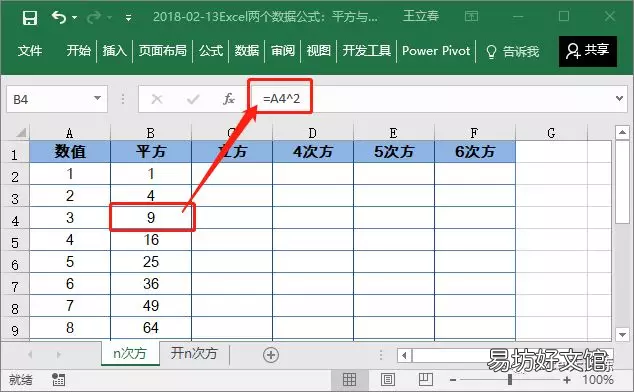Image resolution: width=634 pixels, height=392 pixels.
Task: Confirm formula entry with checkmark
Action: 193,99
